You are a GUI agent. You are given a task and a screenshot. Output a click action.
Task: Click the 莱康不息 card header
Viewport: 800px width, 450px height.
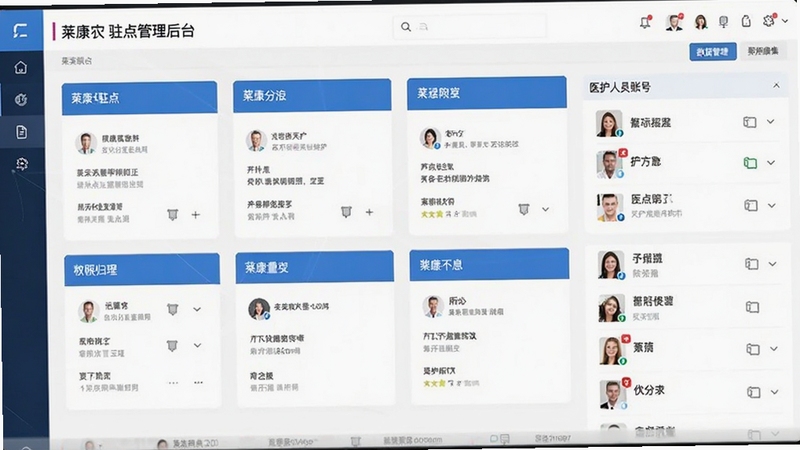pyautogui.click(x=489, y=265)
